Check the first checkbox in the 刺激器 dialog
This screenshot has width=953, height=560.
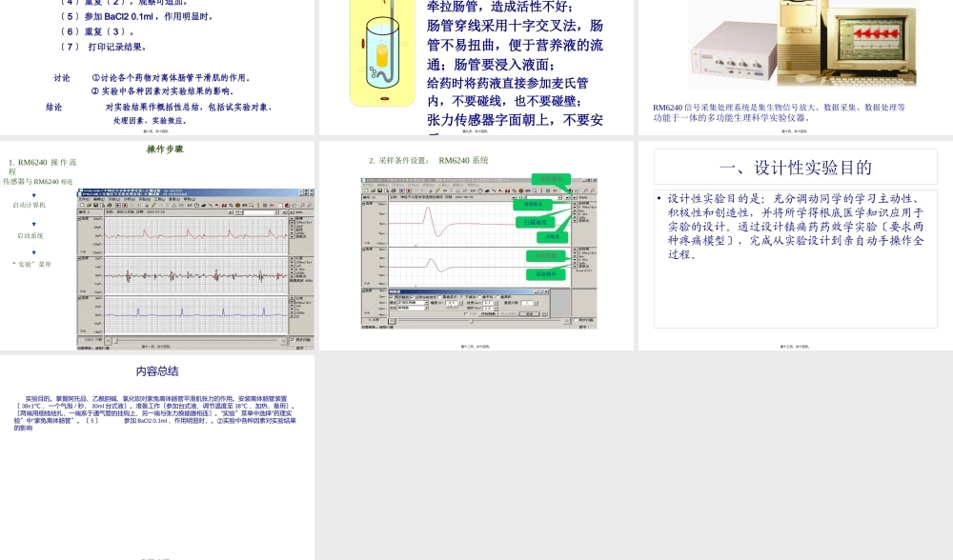[392, 297]
